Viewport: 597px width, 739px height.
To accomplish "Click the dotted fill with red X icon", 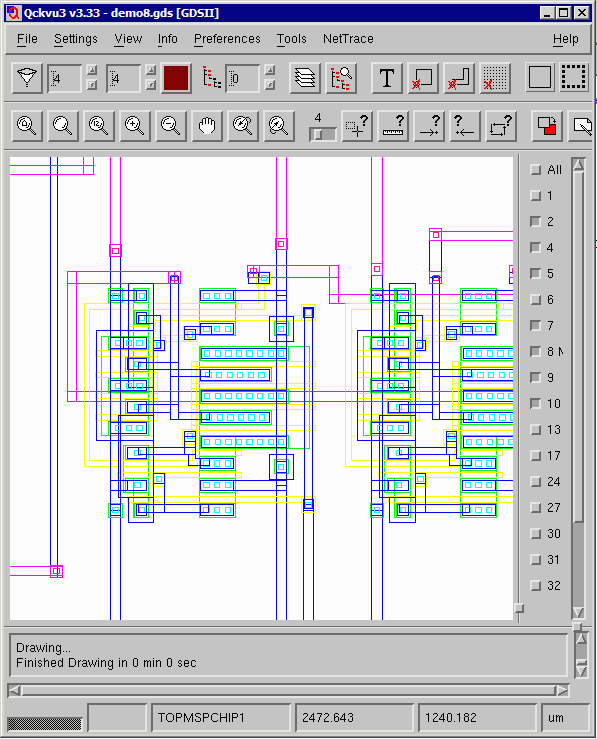I will (495, 78).
